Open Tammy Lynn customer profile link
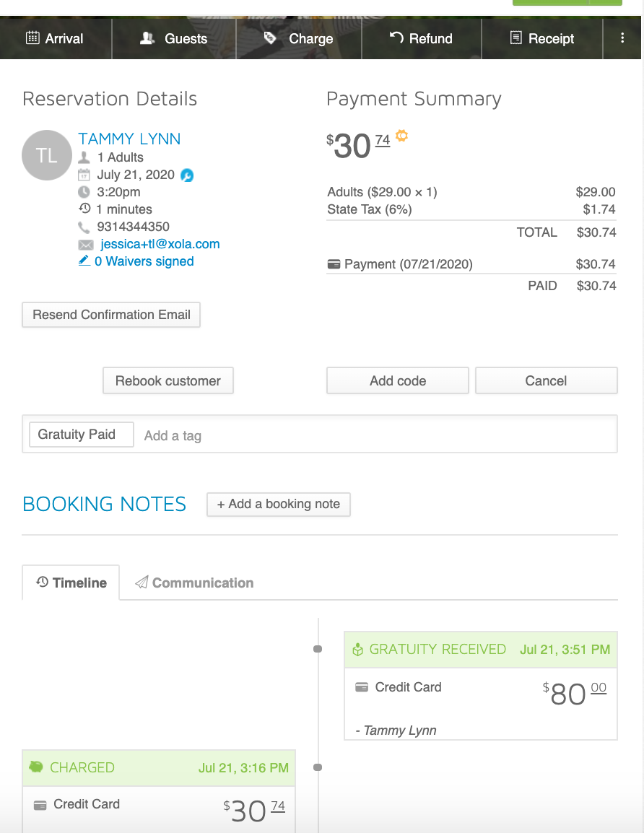 click(130, 139)
